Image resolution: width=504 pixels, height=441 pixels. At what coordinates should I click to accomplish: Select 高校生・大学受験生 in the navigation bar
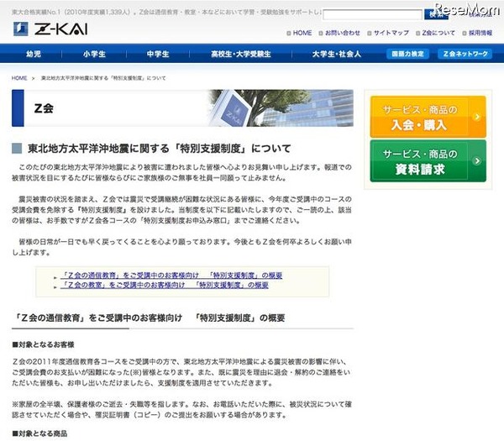(241, 54)
